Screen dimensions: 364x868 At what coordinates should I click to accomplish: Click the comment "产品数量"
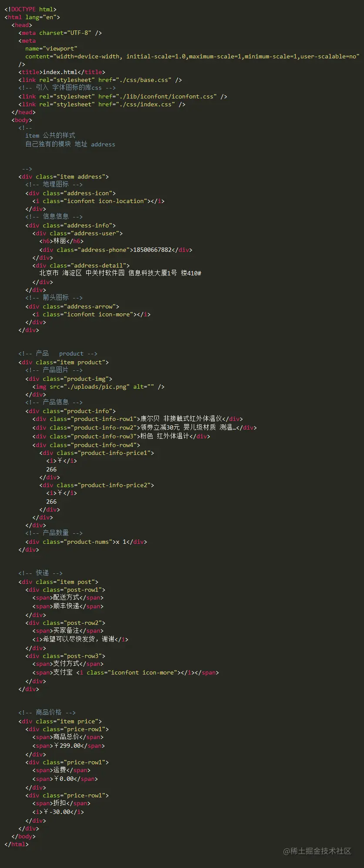(54, 533)
